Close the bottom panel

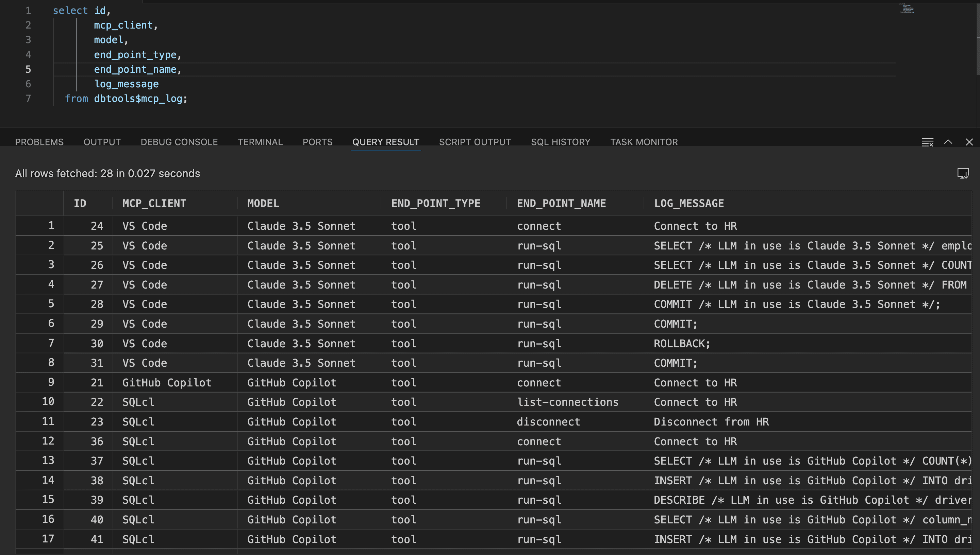click(x=969, y=142)
